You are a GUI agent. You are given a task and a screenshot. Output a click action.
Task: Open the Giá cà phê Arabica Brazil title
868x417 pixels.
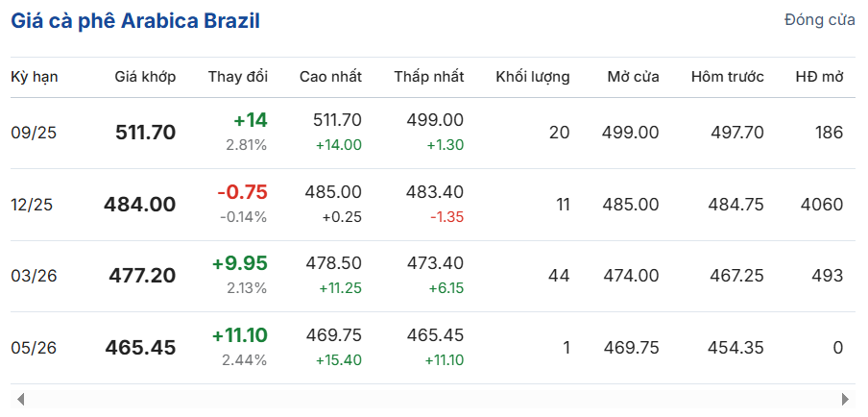(x=135, y=21)
